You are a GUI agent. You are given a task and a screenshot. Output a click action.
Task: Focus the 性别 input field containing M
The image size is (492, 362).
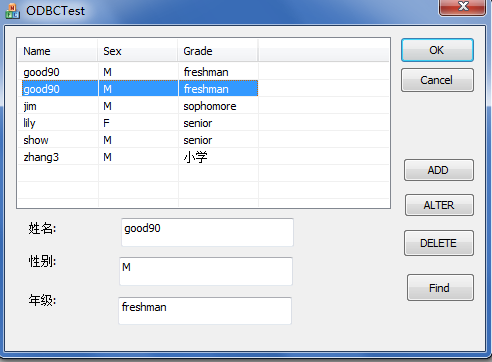click(206, 271)
